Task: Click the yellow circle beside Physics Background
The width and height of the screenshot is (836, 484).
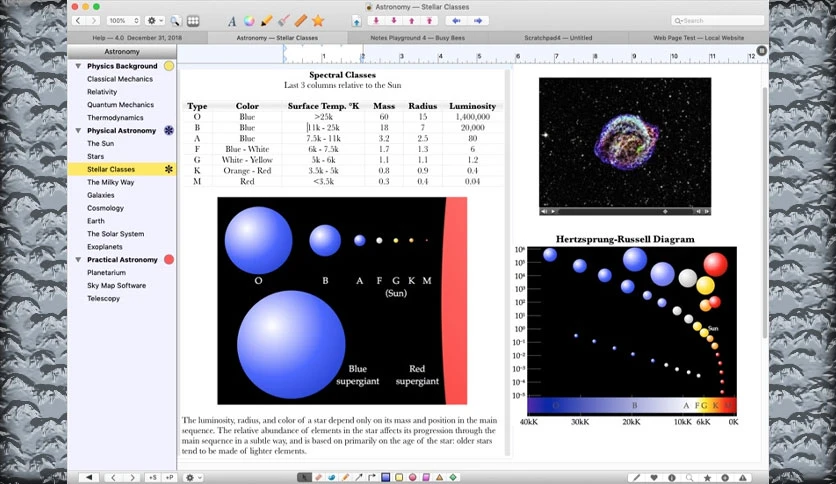Action: point(168,66)
